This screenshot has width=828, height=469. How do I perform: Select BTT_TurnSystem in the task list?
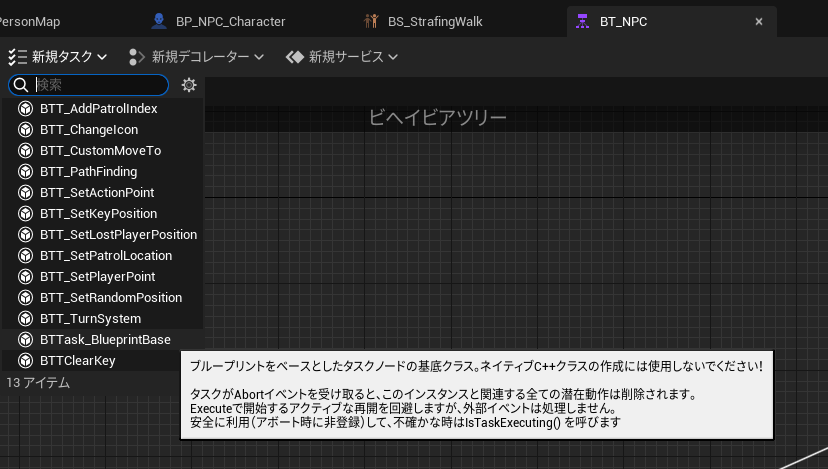coord(103,318)
